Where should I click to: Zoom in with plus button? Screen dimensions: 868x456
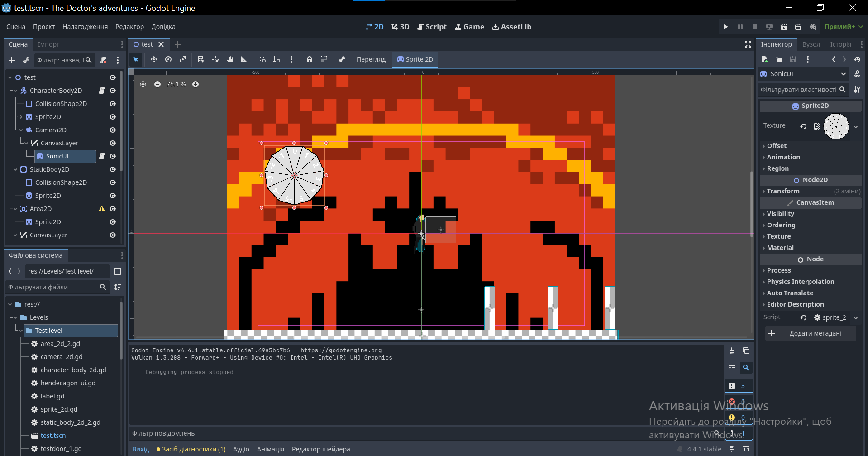[196, 84]
